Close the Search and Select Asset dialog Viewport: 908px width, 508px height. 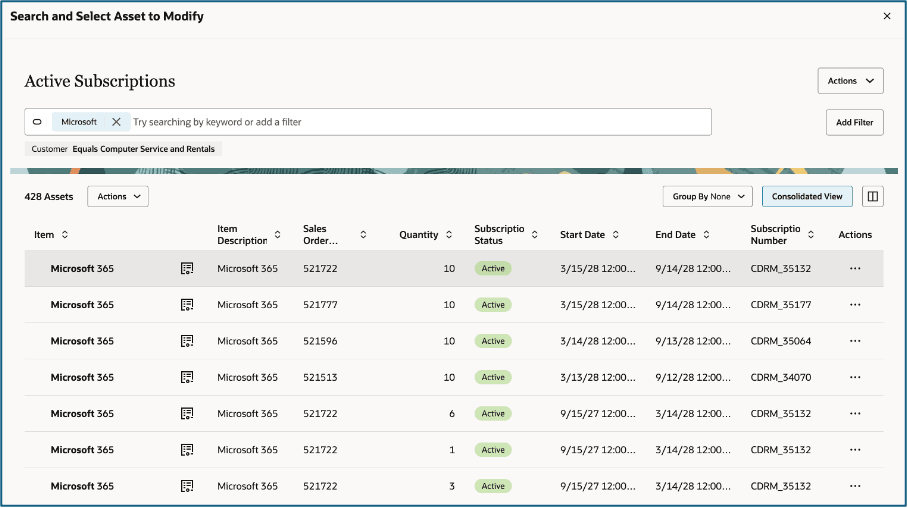[887, 16]
